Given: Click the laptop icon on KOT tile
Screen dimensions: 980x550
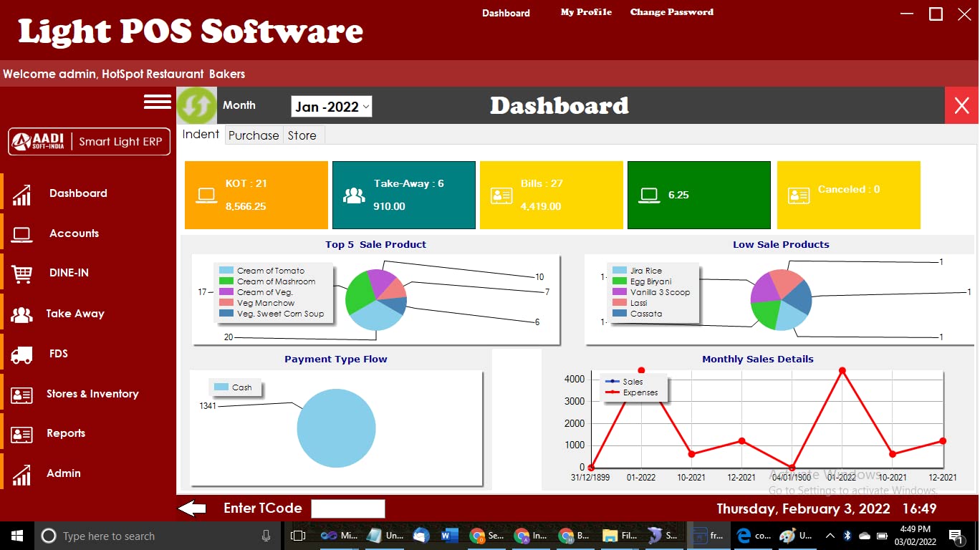Looking at the screenshot, I should 207,196.
